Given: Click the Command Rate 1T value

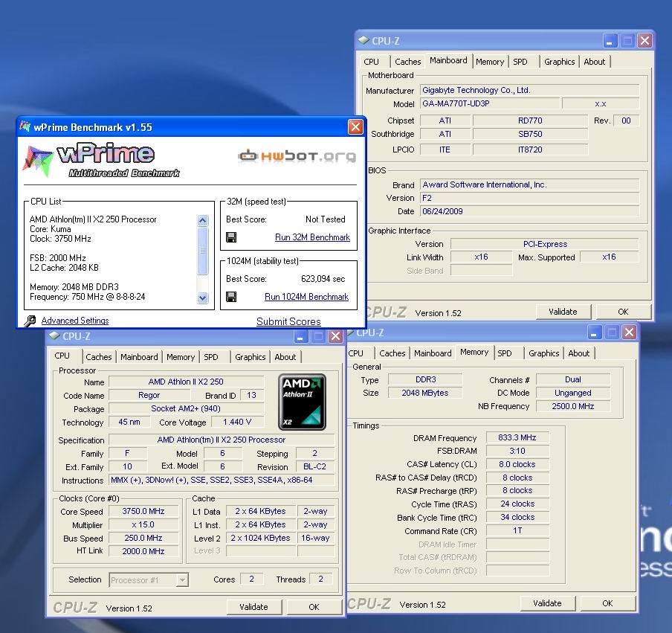Looking at the screenshot, I should [517, 530].
